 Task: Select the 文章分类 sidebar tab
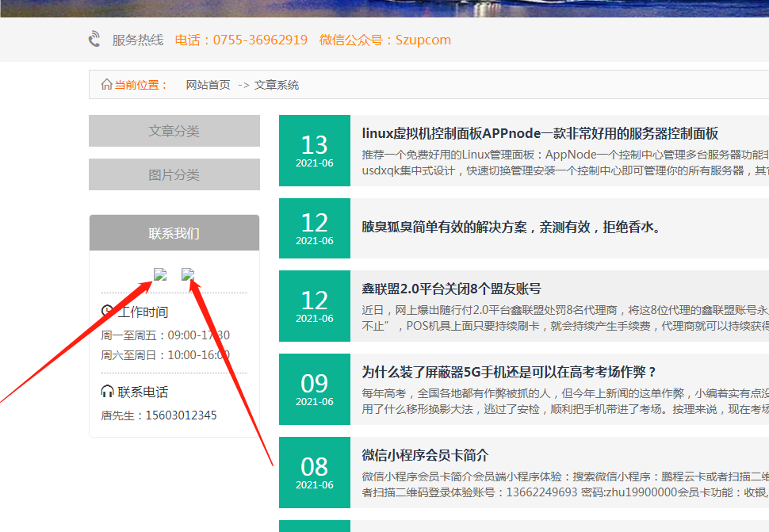click(174, 131)
